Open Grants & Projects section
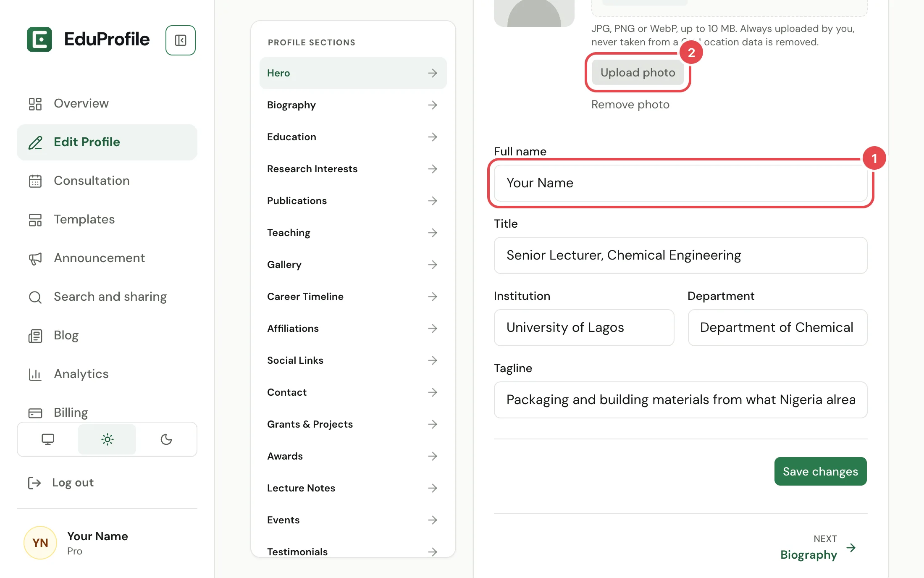The image size is (924, 578). [x=353, y=424]
